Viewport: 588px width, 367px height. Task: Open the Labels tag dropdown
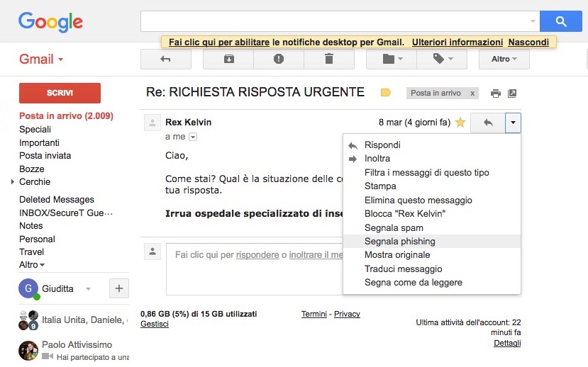click(x=443, y=60)
